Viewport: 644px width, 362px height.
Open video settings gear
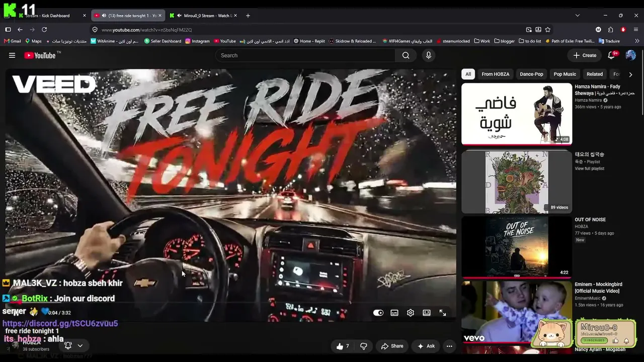(411, 313)
